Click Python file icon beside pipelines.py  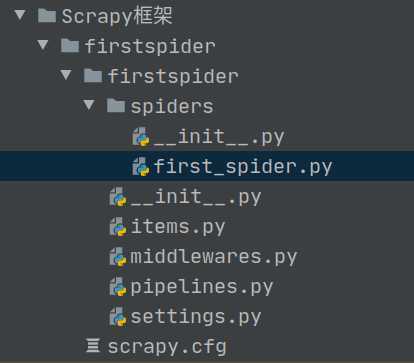coord(118,287)
